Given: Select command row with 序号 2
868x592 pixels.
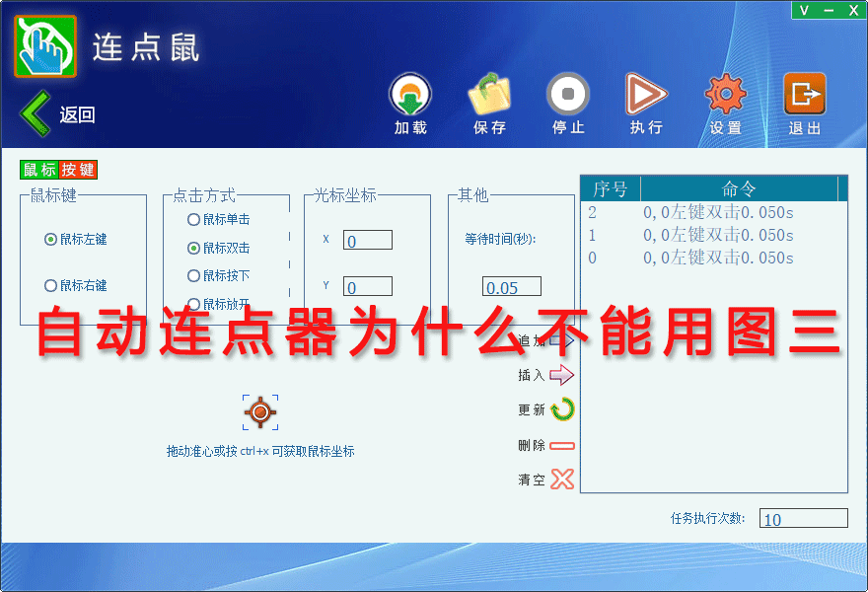Looking at the screenshot, I should tap(713, 212).
